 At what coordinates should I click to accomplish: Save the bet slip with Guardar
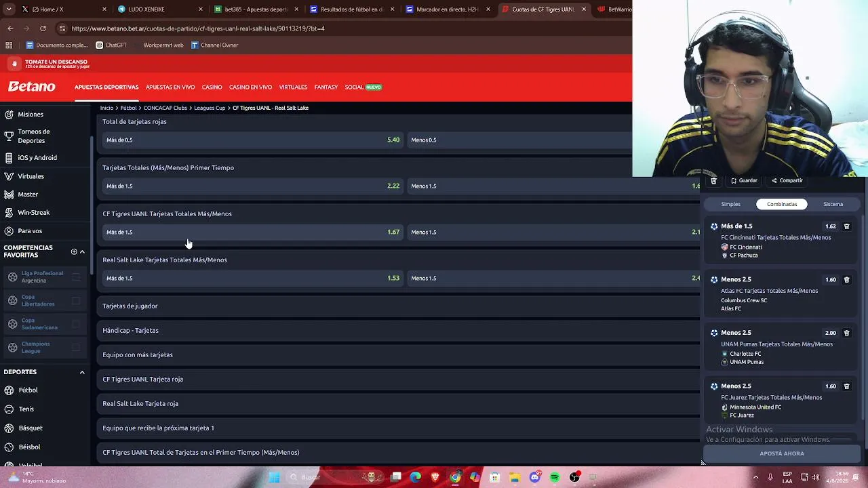tap(744, 181)
